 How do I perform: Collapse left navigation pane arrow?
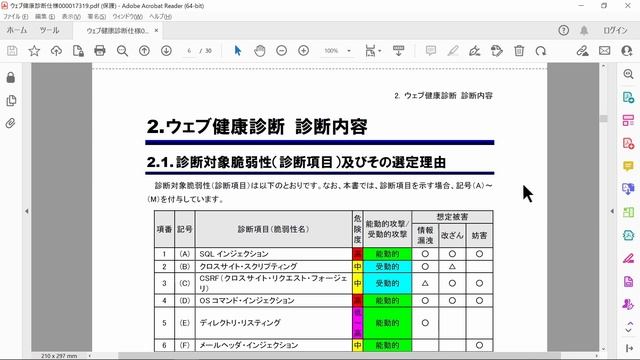tap(27, 211)
